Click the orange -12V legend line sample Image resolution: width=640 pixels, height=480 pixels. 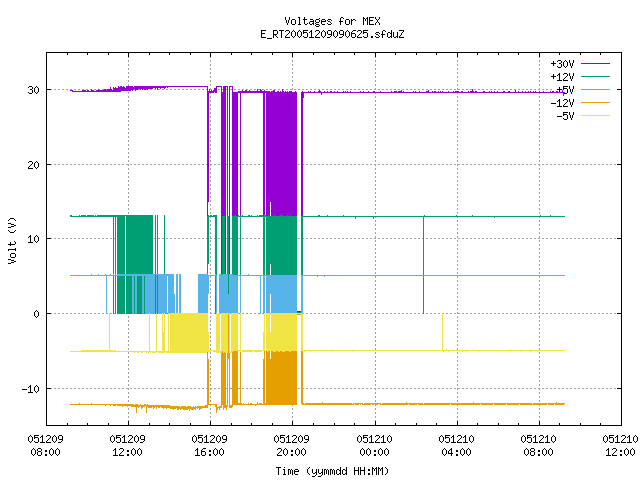(x=595, y=102)
